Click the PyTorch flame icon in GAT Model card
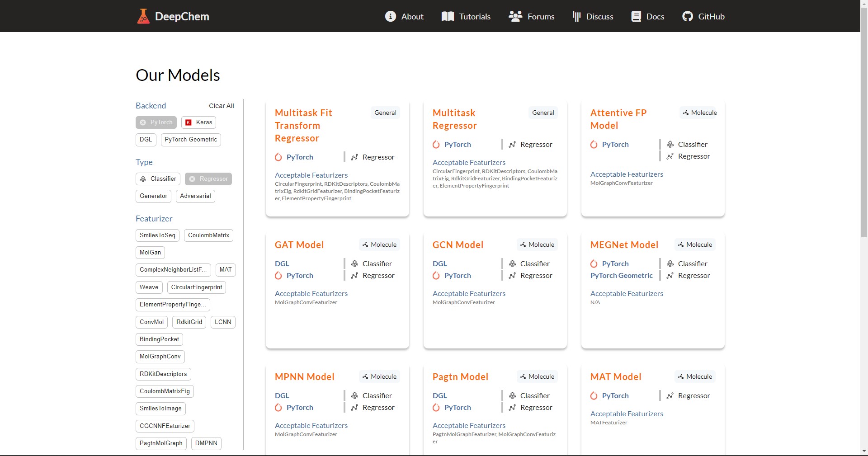868x456 pixels. point(278,276)
